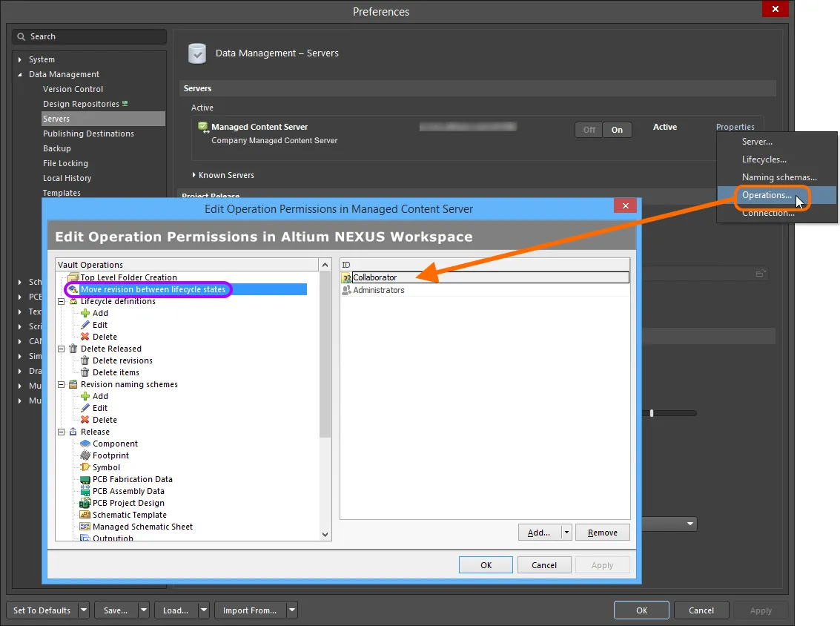
Task: Click the Symbol gate icon under Release
Action: click(x=85, y=467)
